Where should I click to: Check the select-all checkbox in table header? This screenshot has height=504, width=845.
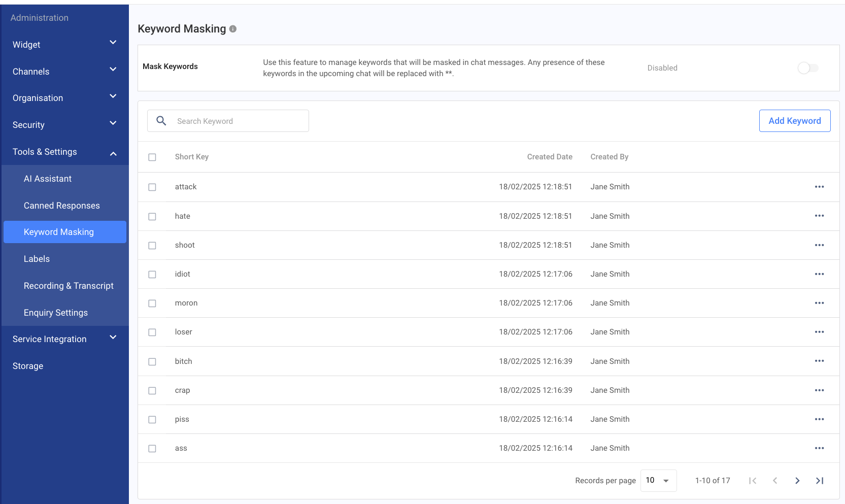(152, 157)
